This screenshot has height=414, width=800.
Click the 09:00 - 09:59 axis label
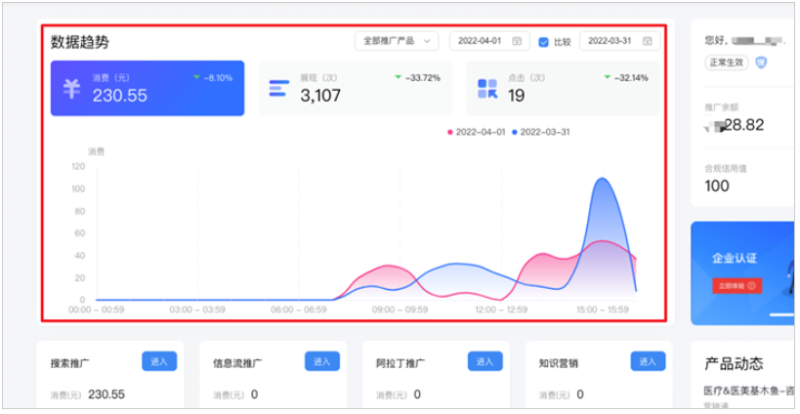[x=400, y=310]
